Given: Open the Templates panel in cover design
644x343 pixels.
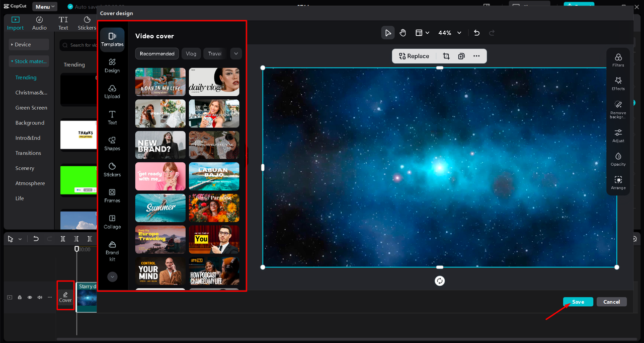Looking at the screenshot, I should pos(112,39).
